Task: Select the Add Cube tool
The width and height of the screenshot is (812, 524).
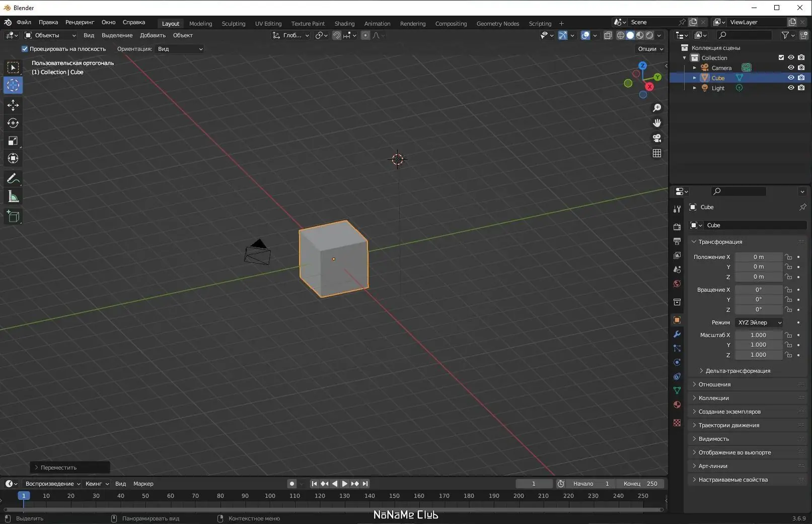Action: [13, 217]
